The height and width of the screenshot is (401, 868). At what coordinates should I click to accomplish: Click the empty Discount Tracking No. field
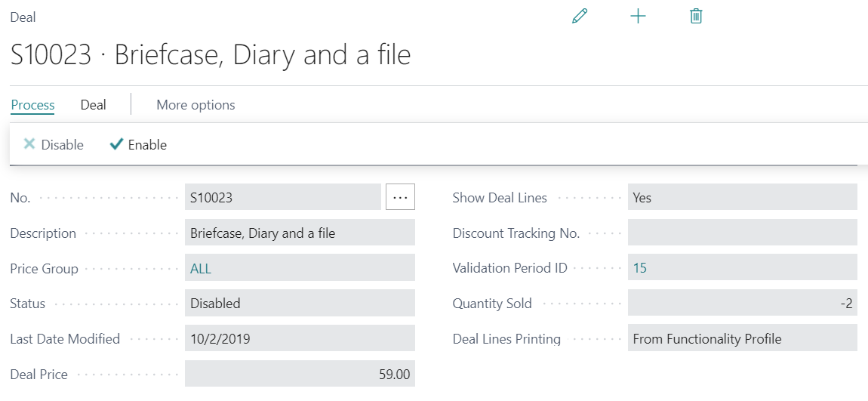click(x=742, y=233)
